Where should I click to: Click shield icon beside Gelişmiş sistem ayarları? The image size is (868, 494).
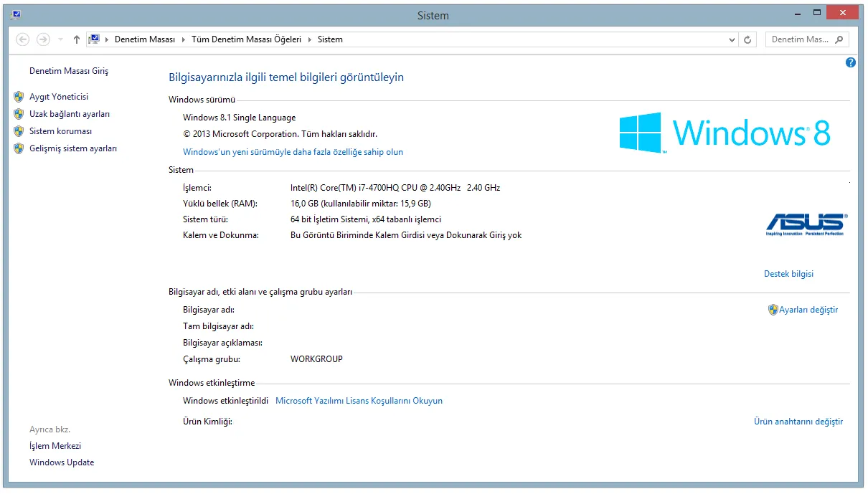click(x=19, y=148)
